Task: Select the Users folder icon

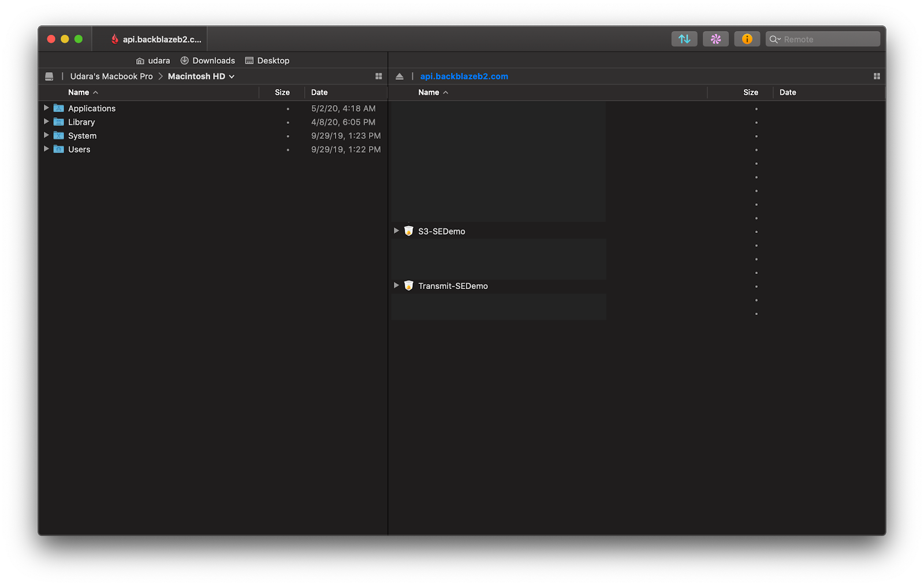Action: [59, 149]
